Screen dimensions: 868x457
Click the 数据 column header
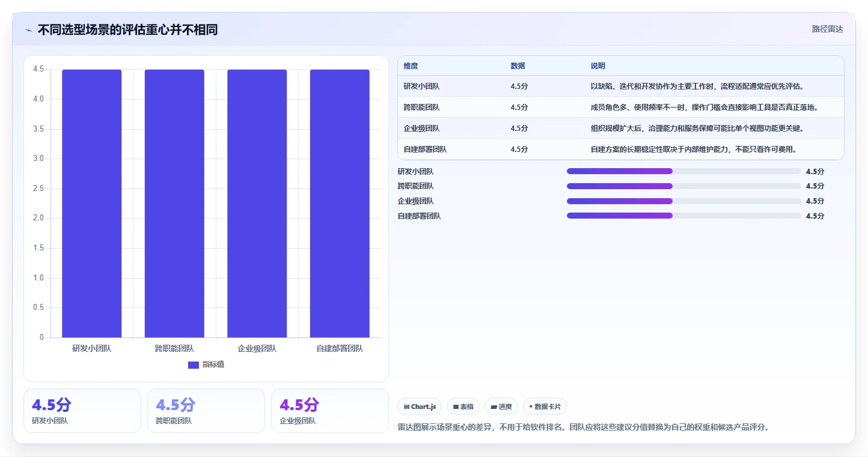(x=518, y=66)
